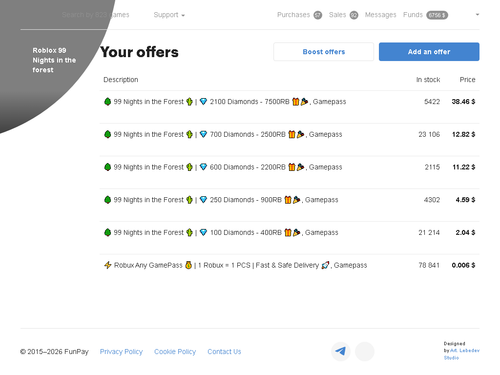Click the Price column header
This screenshot has width=500, height=375.
(467, 80)
